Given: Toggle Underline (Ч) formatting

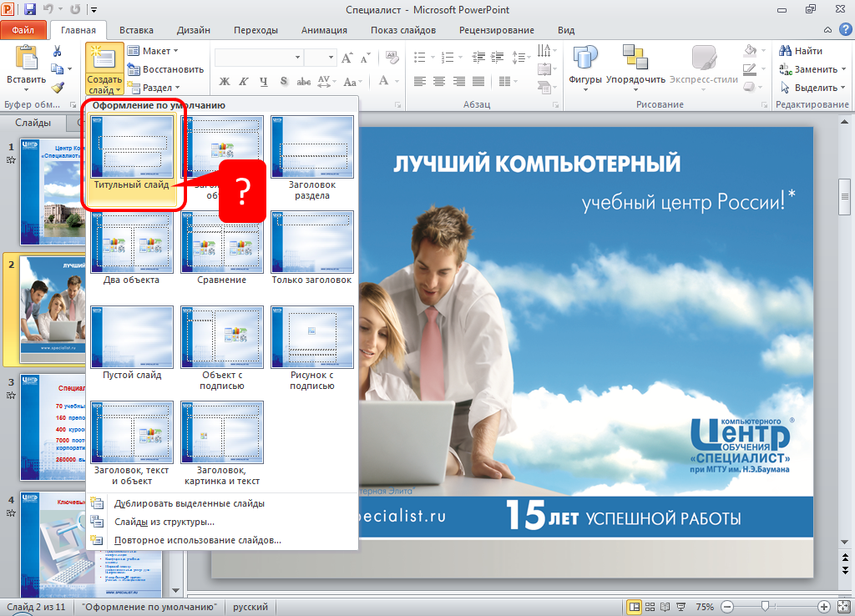Looking at the screenshot, I should pyautogui.click(x=263, y=82).
